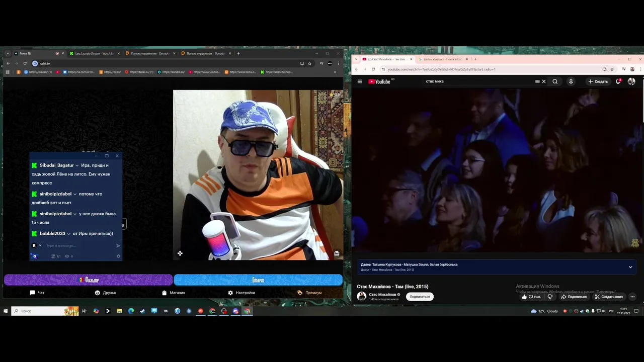Viewport: 644px width, 362px height.
Task: Send message arrow in chat popup
Action: coord(118,246)
